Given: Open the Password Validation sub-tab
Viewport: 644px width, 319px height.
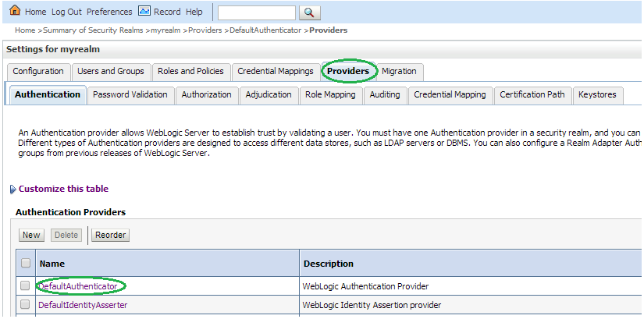Looking at the screenshot, I should click(130, 95).
